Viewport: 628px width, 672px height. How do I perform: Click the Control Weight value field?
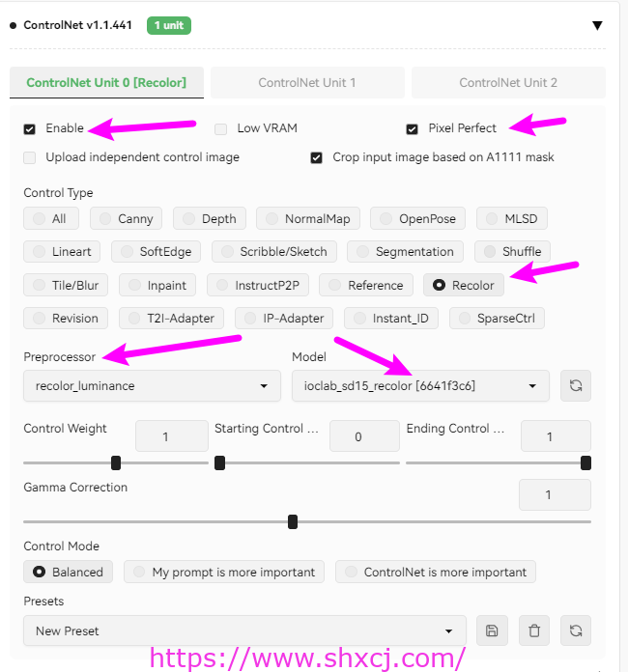(x=172, y=436)
